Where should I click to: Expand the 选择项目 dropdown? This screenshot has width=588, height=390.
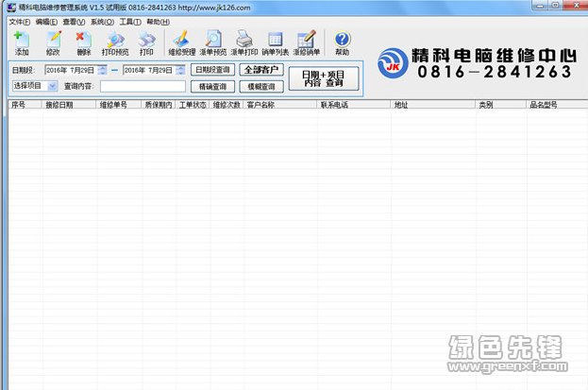point(52,86)
